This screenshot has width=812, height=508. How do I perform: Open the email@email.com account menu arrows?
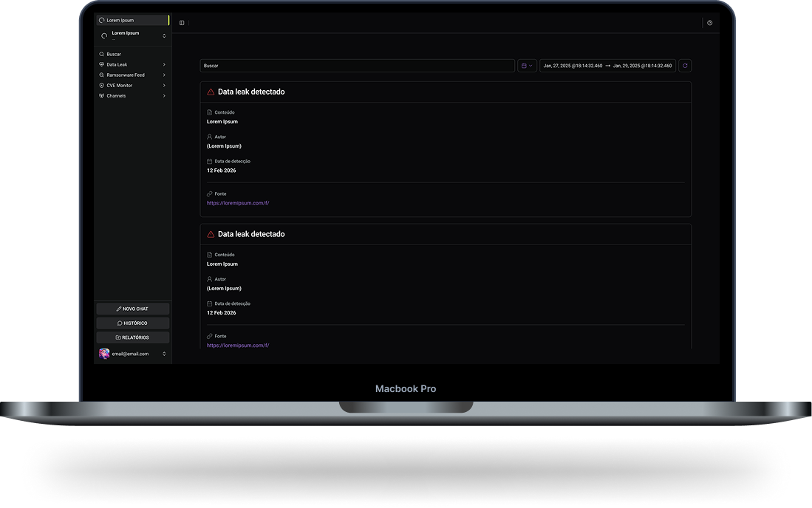click(x=164, y=354)
